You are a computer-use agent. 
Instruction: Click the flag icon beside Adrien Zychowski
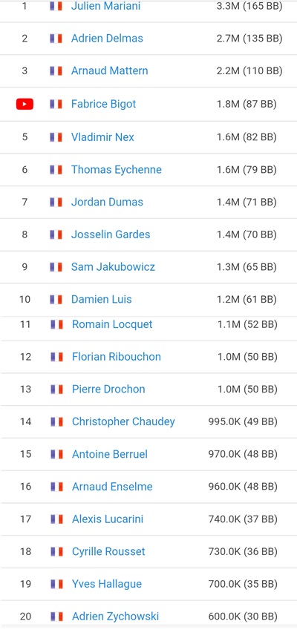[x=56, y=617]
